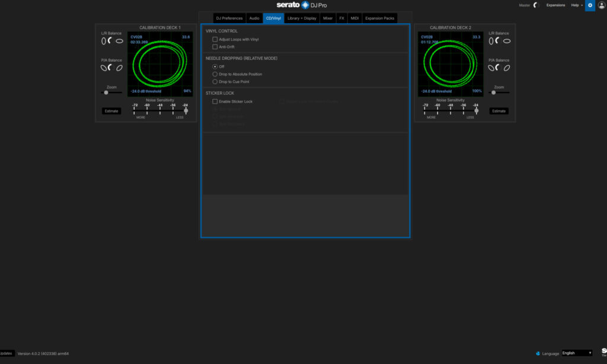The image size is (607, 364).
Task: Adjust the Deck 1 Noise Sensitivity slider
Action: (186, 109)
